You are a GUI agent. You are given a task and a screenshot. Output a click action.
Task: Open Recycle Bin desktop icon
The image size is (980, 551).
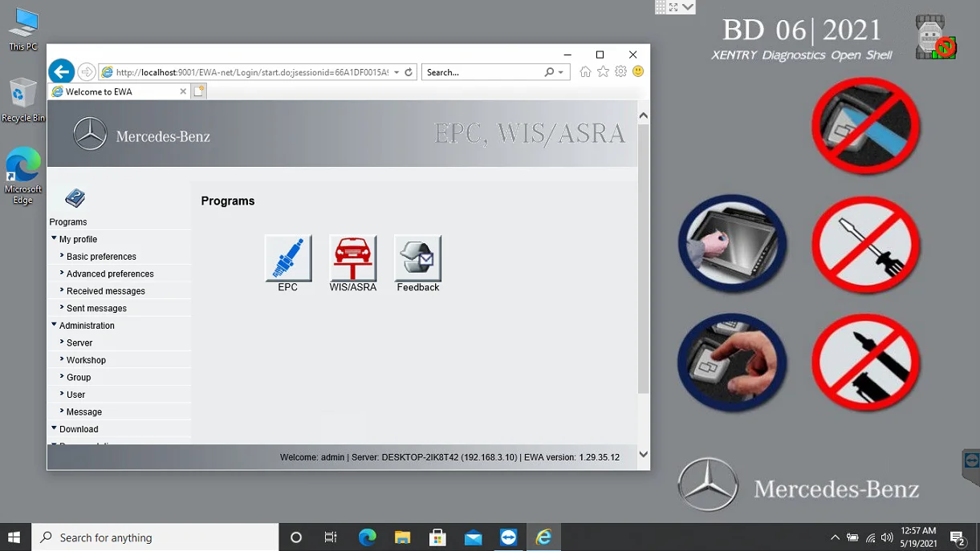pos(22,100)
